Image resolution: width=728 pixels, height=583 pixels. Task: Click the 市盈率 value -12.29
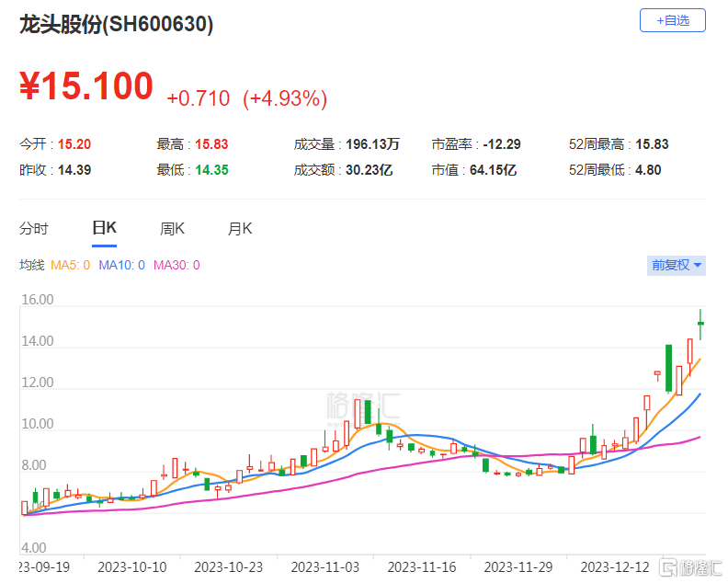[502, 144]
